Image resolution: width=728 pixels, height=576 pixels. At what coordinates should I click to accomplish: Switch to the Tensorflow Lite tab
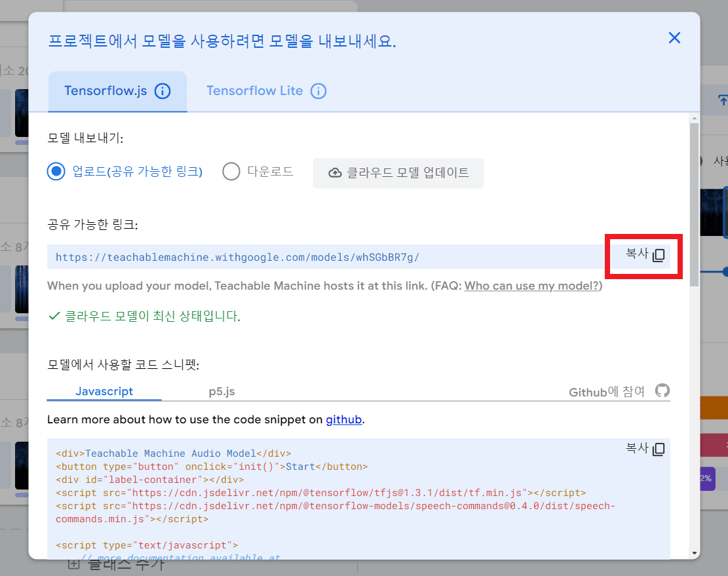point(266,92)
